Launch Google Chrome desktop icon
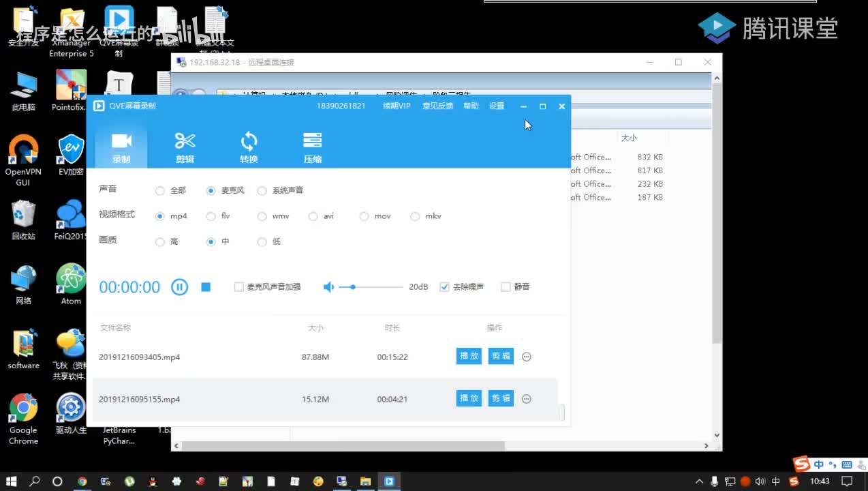The height and width of the screenshot is (491, 868). click(24, 419)
